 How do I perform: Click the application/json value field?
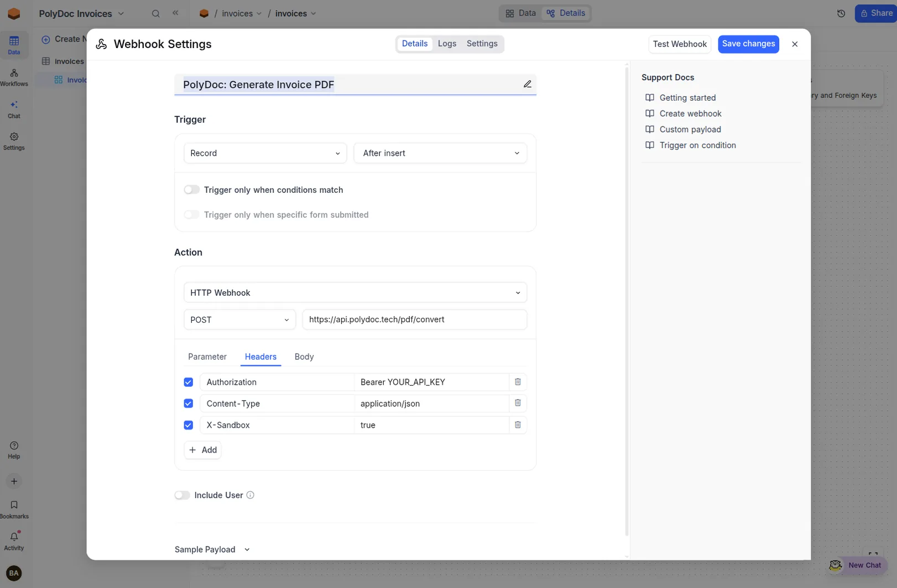(x=431, y=403)
